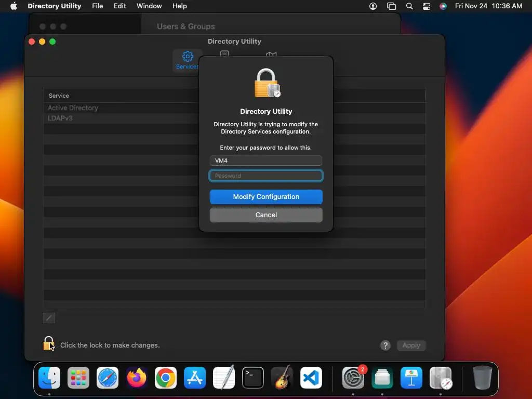Open Control Center icon
The width and height of the screenshot is (532, 399).
click(x=427, y=6)
